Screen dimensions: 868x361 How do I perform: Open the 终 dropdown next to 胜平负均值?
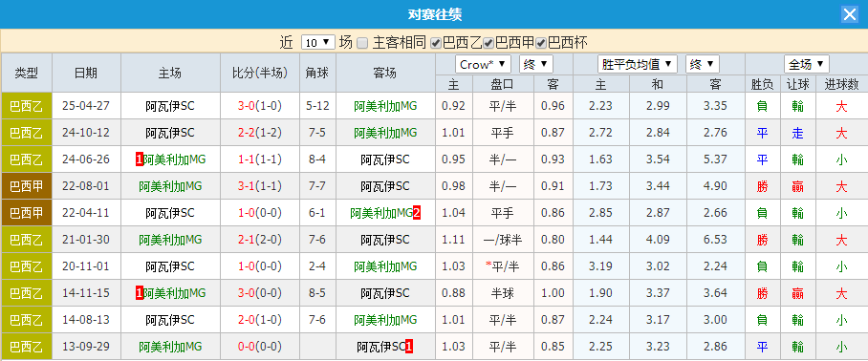coord(702,64)
